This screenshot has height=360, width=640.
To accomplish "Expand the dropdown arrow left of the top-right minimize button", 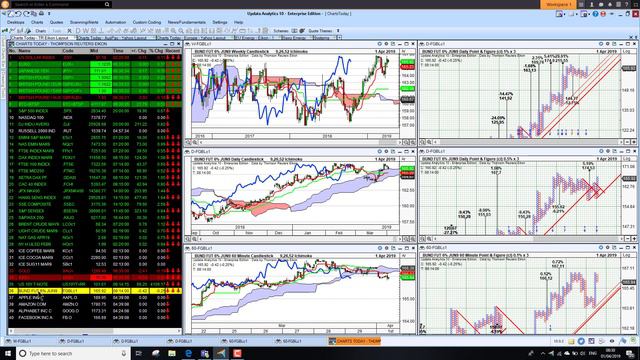I will [x=611, y=14].
